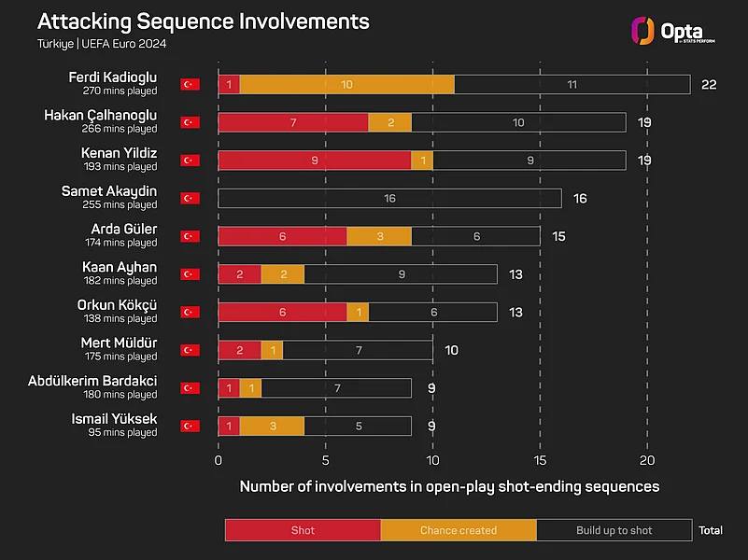Click Ferdi Kadioglu's orange chance created bar
748x560 pixels.
(346, 84)
